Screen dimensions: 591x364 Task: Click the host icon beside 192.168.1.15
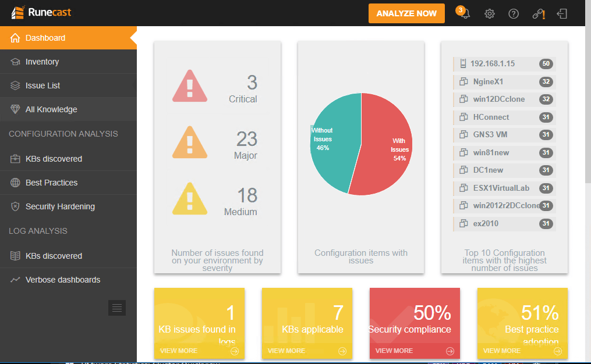coord(463,63)
